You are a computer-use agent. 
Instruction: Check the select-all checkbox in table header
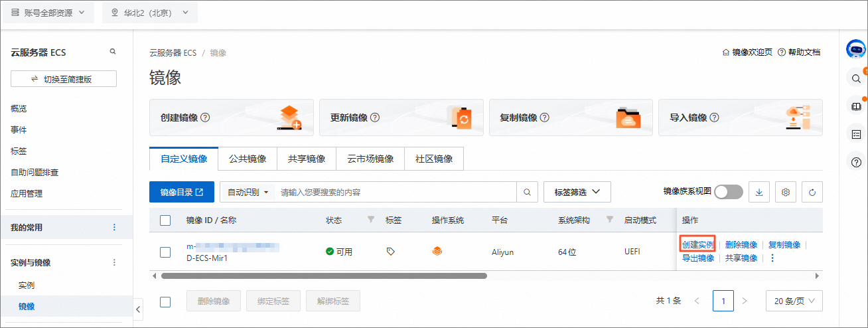(x=166, y=220)
